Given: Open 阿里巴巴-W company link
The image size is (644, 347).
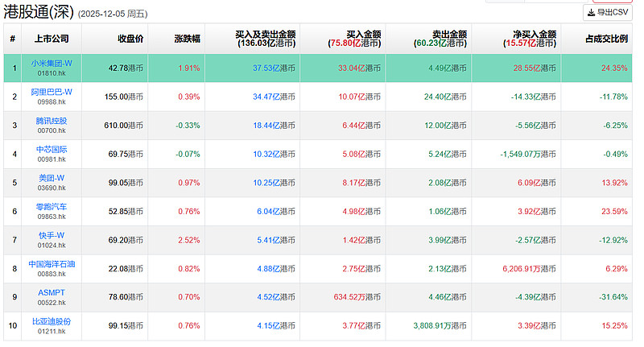Looking at the screenshot, I should click(x=52, y=92).
